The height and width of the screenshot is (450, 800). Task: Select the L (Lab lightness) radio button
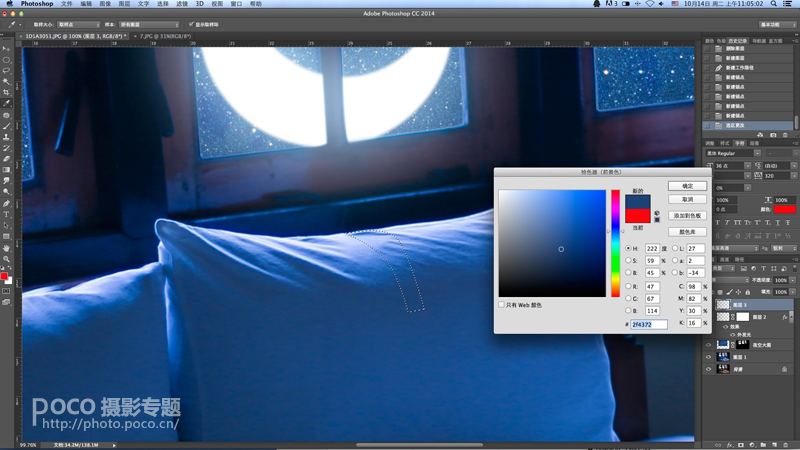pyautogui.click(x=675, y=248)
